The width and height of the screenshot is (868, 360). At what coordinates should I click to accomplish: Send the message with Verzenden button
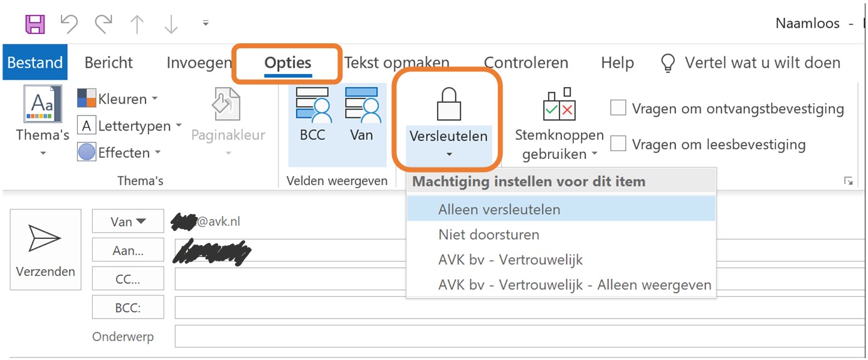(46, 249)
